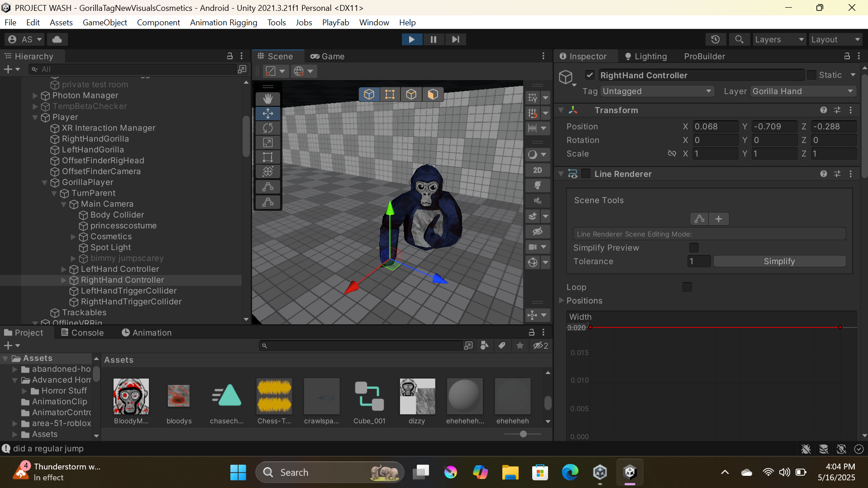
Task: Open the Tag Untagged dropdown
Action: click(657, 91)
